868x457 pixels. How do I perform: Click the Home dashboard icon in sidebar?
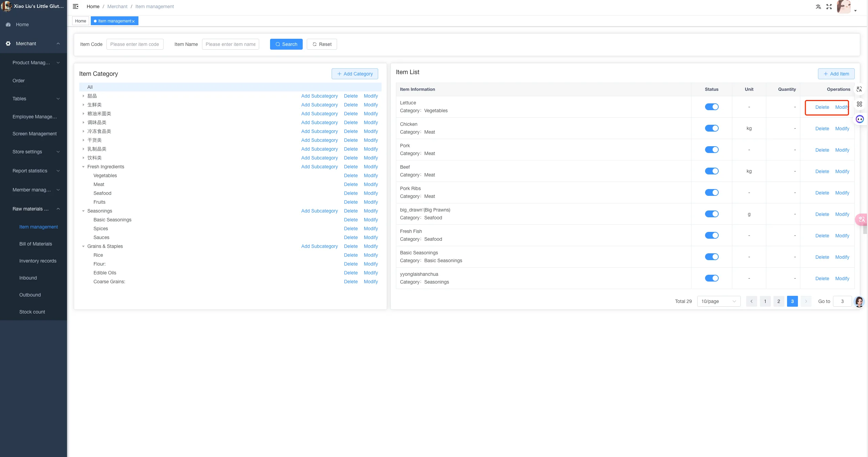click(8, 24)
